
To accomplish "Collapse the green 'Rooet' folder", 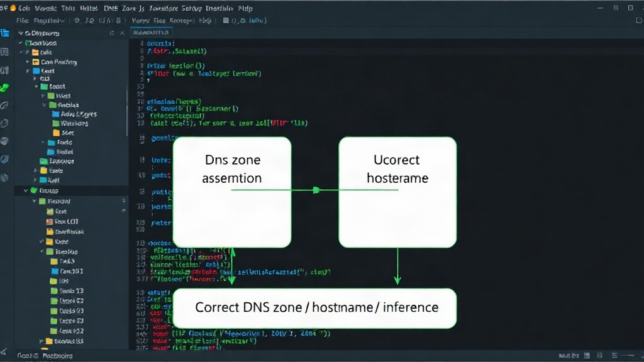I will point(36,87).
